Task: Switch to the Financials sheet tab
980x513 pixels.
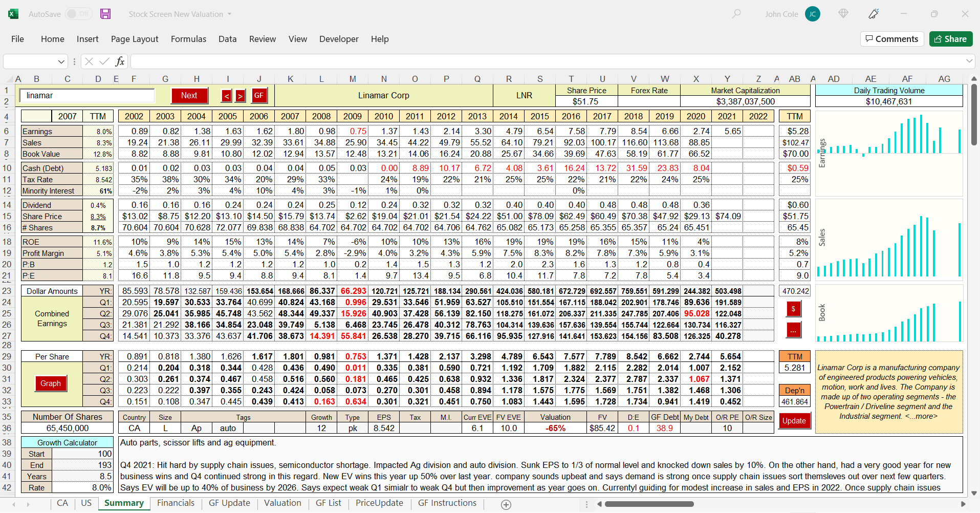Action: coord(176,503)
